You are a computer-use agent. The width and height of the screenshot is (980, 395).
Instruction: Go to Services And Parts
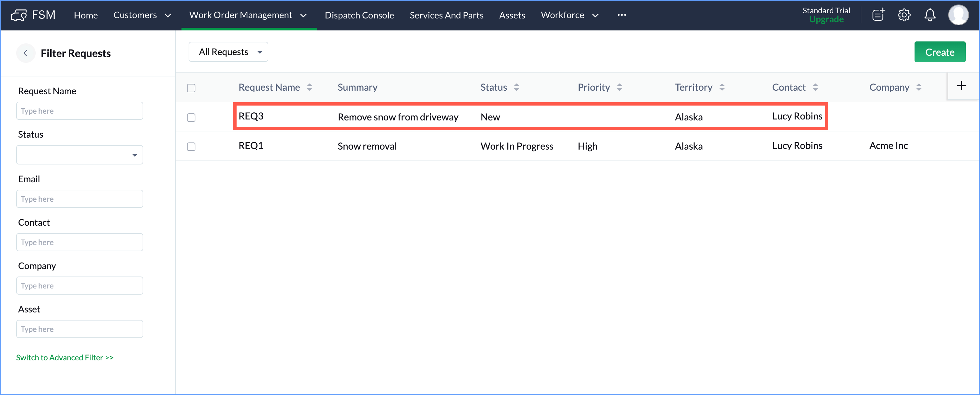pos(446,15)
